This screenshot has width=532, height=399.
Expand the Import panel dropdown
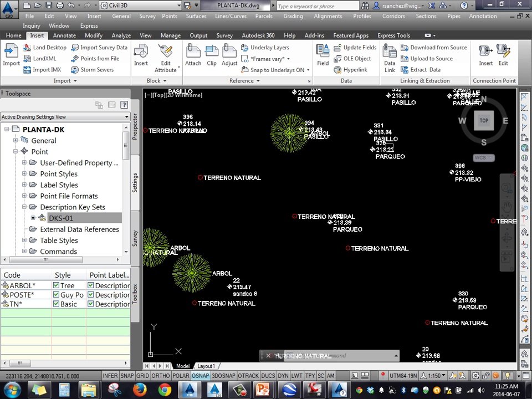65,81
